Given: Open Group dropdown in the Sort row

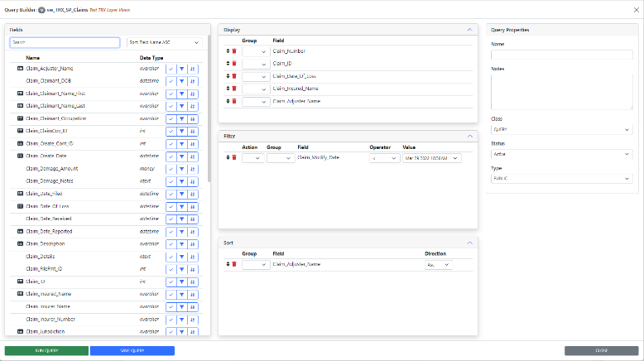Looking at the screenshot, I should (256, 265).
